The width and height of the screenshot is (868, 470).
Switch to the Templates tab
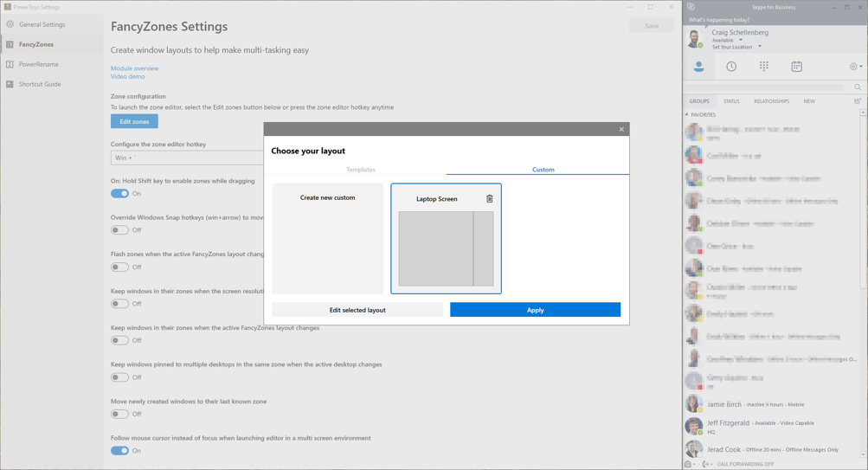coord(361,170)
